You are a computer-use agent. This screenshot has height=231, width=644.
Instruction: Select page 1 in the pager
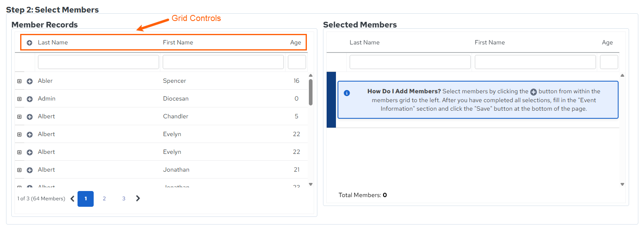tap(86, 199)
